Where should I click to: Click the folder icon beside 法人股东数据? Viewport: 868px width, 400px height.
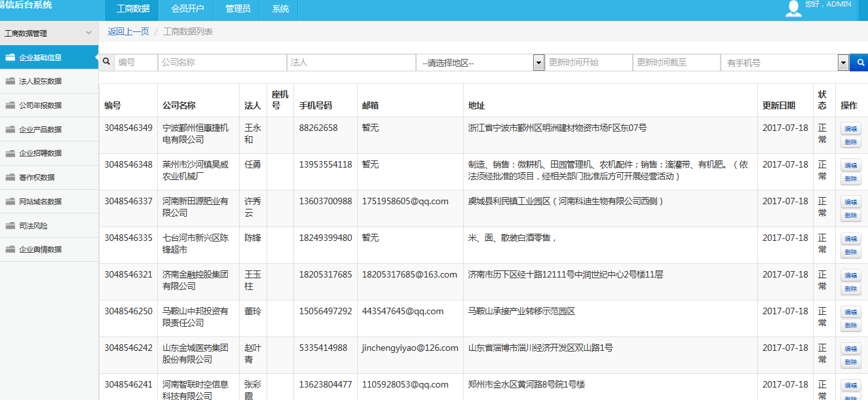[x=10, y=81]
